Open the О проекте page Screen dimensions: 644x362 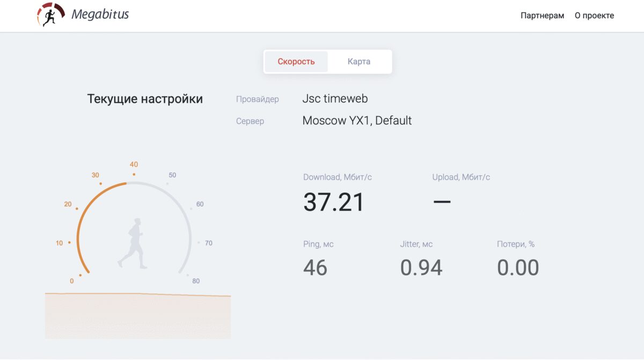(594, 16)
